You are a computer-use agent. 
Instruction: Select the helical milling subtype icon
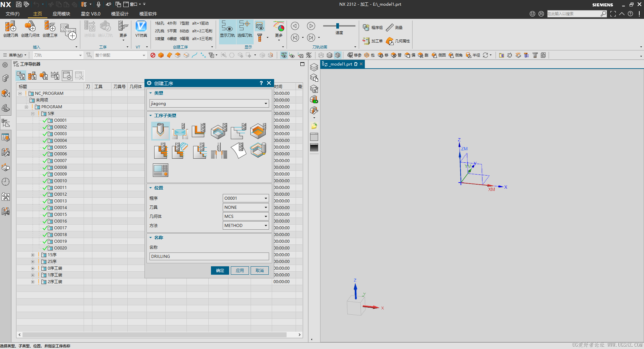(x=180, y=131)
